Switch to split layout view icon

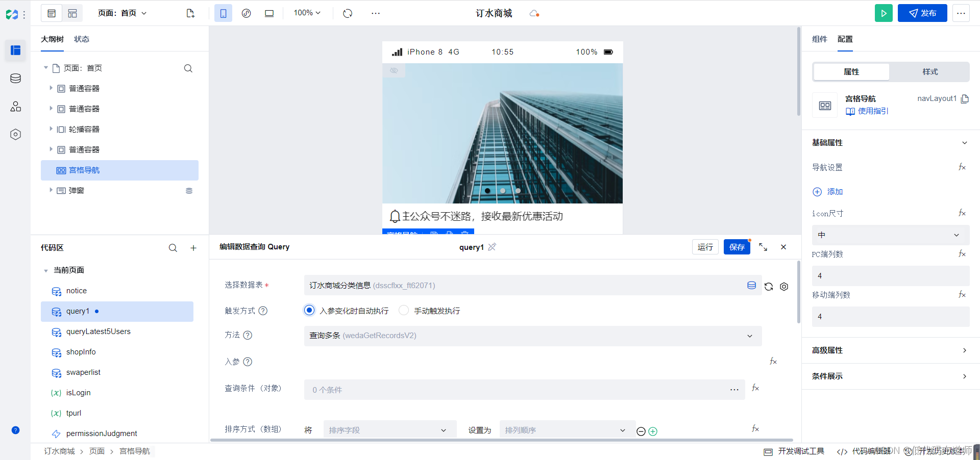click(72, 13)
